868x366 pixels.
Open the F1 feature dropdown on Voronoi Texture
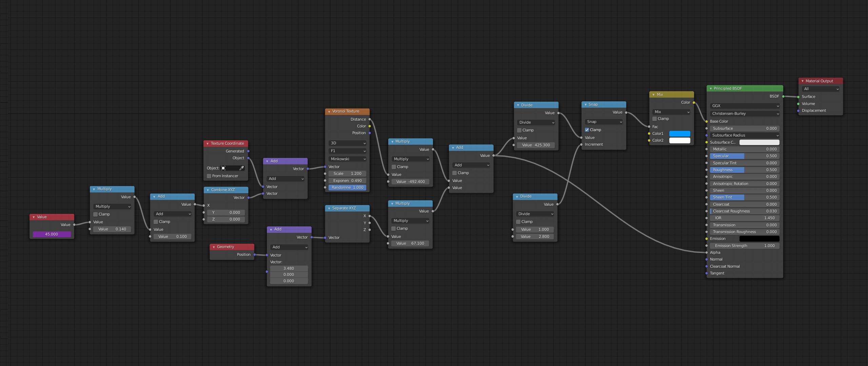click(347, 151)
